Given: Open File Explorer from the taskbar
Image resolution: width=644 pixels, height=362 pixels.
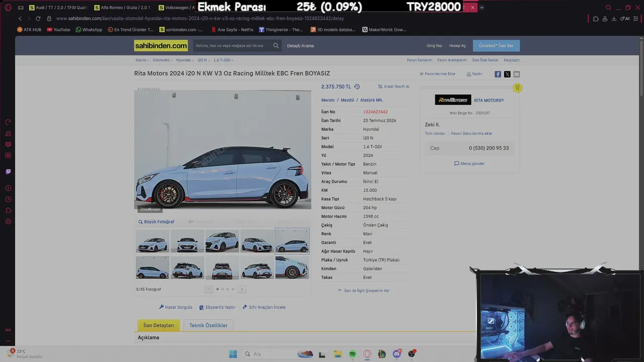Looking at the screenshot, I should [x=338, y=354].
